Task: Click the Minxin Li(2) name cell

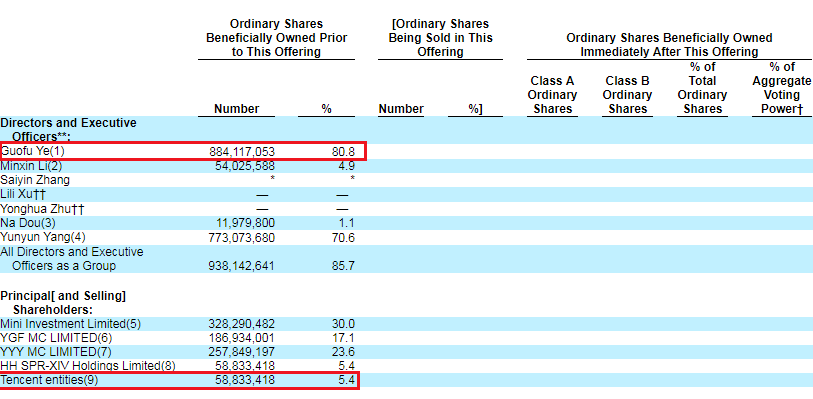Action: 31,166
